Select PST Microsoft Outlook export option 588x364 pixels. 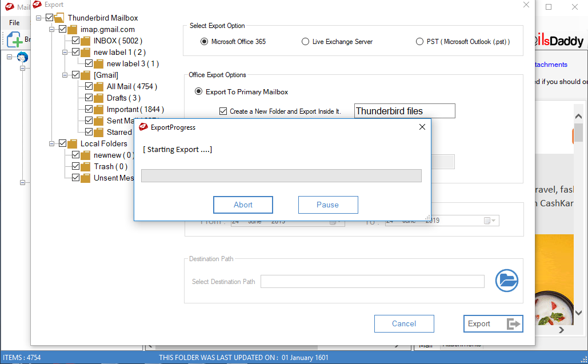tap(419, 42)
